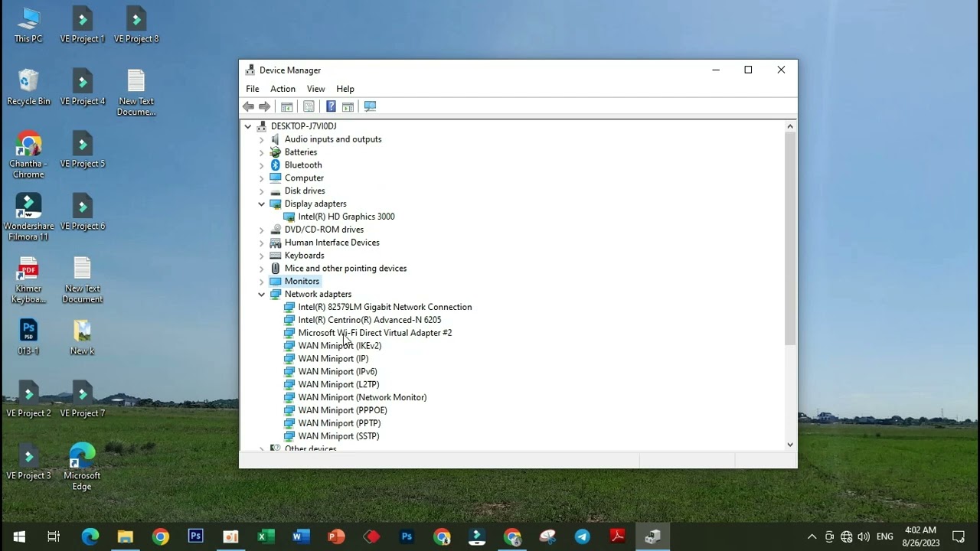
Task: Show hidden system tray icons
Action: (x=812, y=536)
